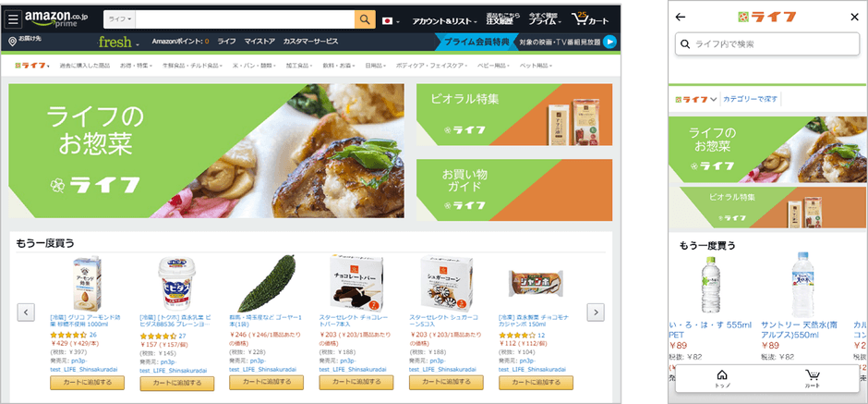
Task: Open the アカウント&リスト dropdown
Action: click(x=444, y=21)
